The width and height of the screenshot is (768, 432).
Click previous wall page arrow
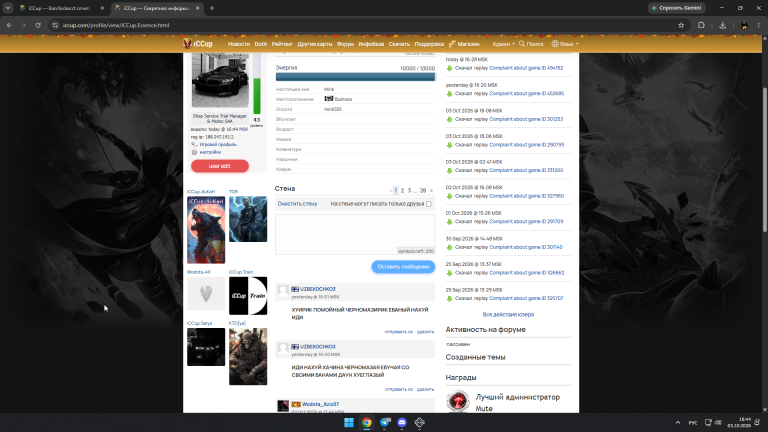pyautogui.click(x=391, y=191)
